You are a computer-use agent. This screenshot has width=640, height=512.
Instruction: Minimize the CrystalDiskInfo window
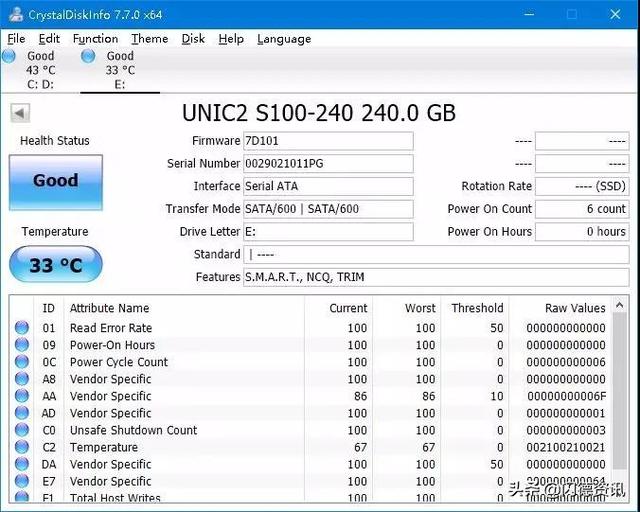pyautogui.click(x=529, y=15)
